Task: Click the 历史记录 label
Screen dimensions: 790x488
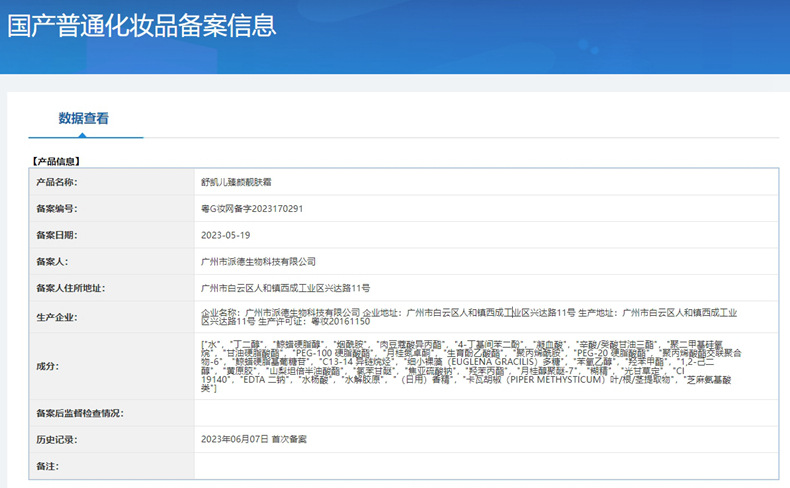Action: tap(56, 440)
